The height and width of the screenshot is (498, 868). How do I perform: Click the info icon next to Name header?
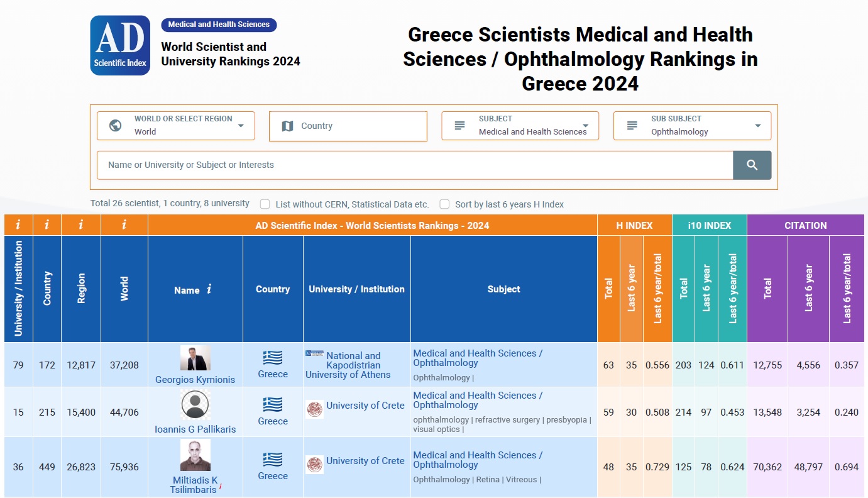point(209,289)
